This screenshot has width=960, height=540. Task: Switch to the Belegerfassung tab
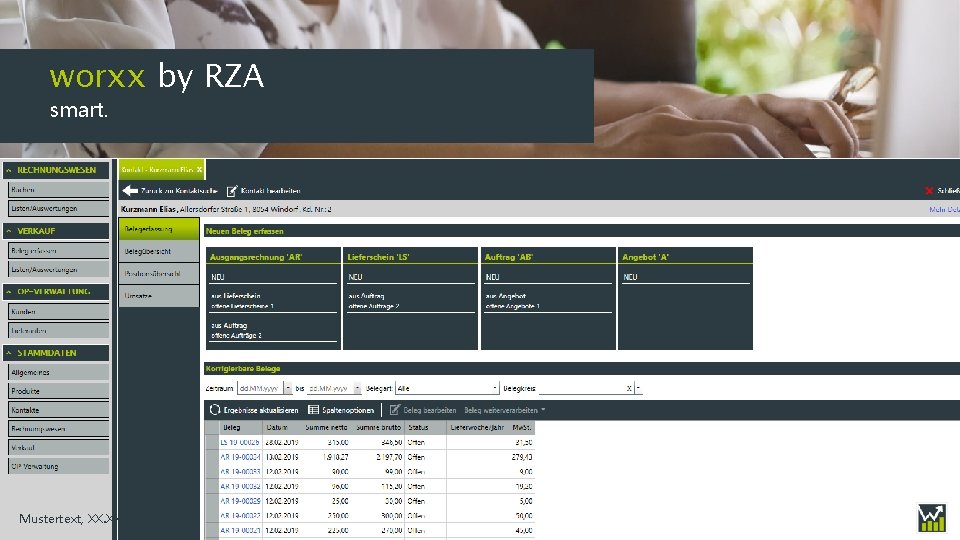click(x=159, y=229)
